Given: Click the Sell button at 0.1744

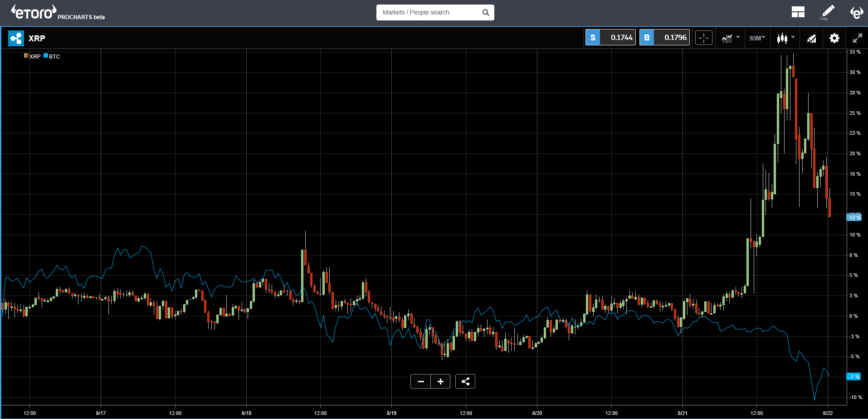Looking at the screenshot, I should click(610, 38).
